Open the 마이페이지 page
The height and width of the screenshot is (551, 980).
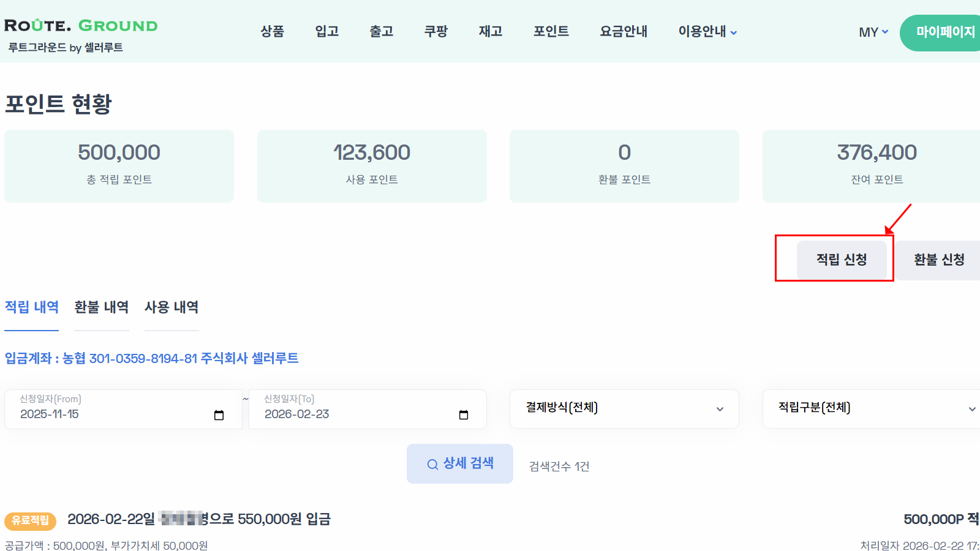pyautogui.click(x=945, y=32)
